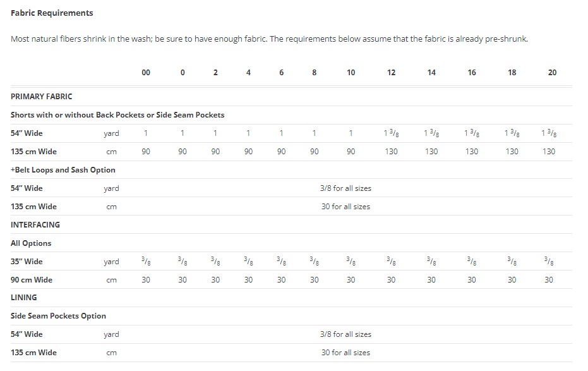The image size is (588, 371).
Task: Click the All Options subheading
Action: point(31,243)
